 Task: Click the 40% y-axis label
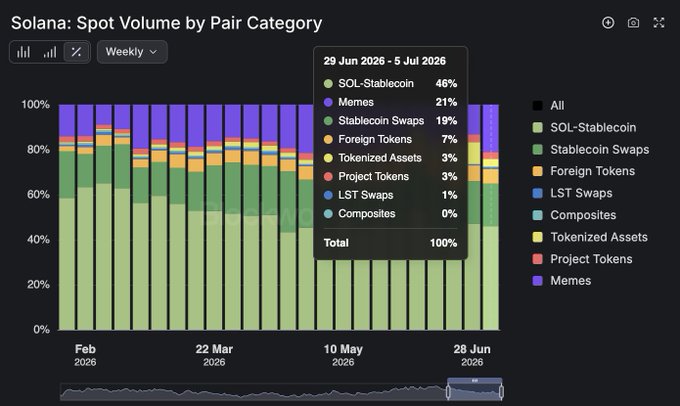point(38,239)
